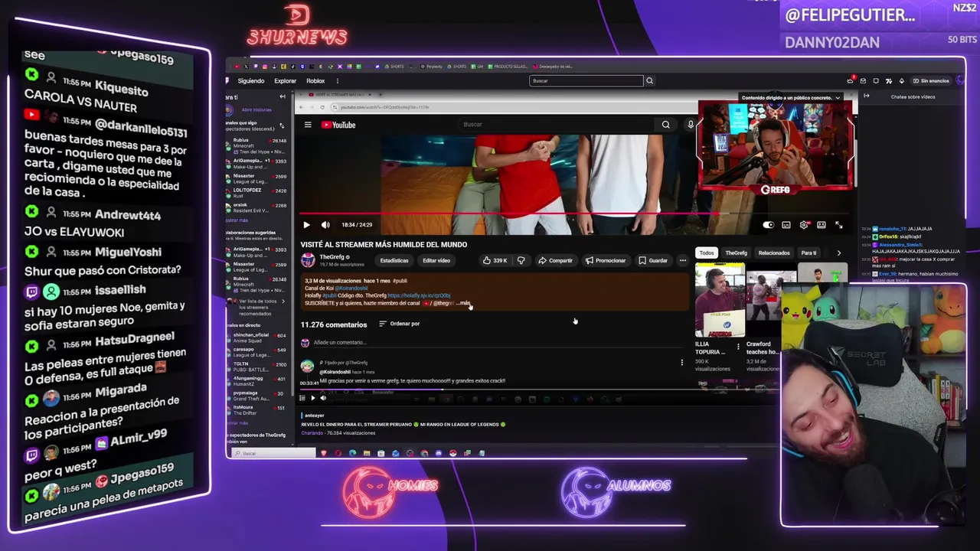Show more filter chips with right chevron

838,253
